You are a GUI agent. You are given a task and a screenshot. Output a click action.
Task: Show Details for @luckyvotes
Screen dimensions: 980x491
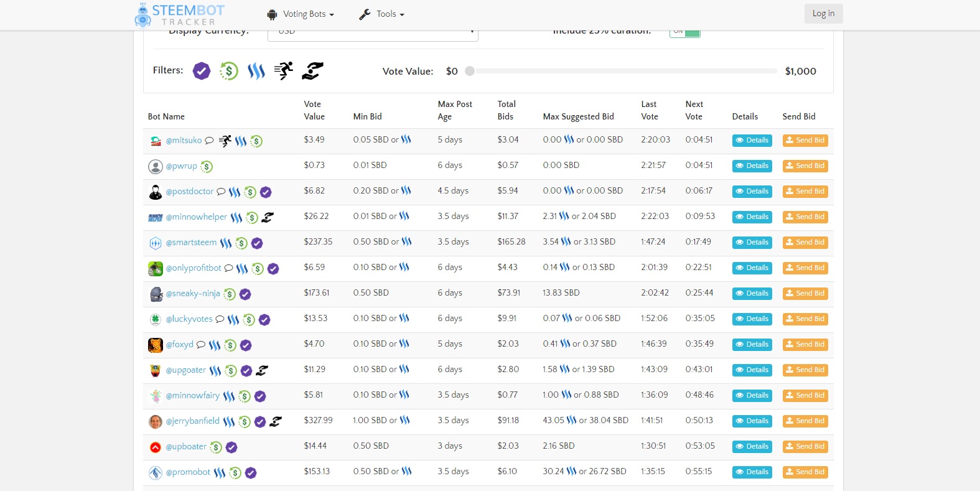tap(752, 319)
